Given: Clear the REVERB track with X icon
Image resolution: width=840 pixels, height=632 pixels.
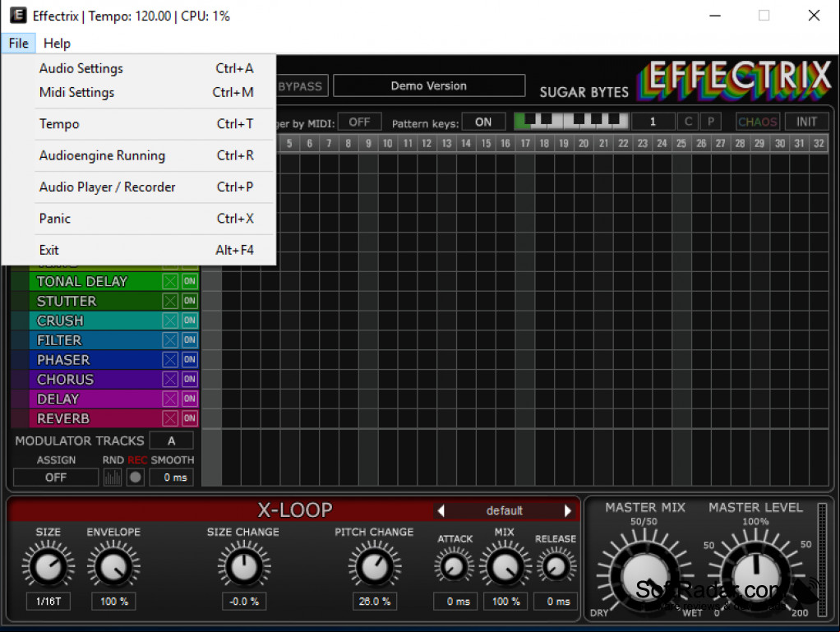Looking at the screenshot, I should click(170, 418).
